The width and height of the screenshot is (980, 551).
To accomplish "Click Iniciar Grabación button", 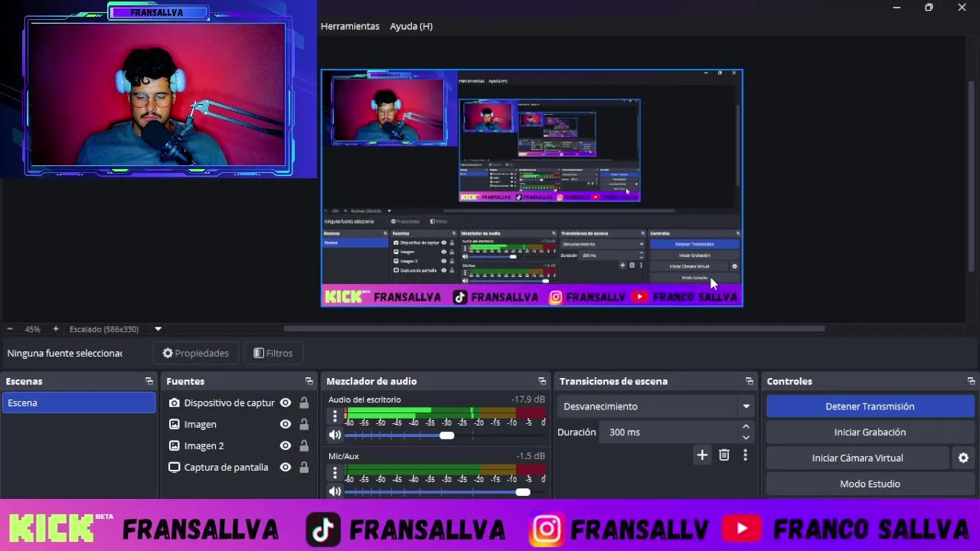I will [x=870, y=432].
